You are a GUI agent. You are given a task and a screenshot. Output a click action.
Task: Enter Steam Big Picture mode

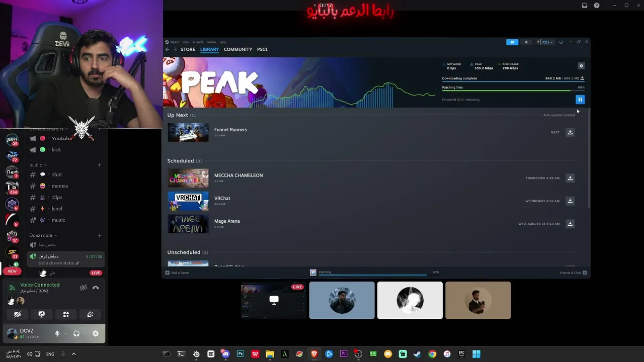(561, 42)
